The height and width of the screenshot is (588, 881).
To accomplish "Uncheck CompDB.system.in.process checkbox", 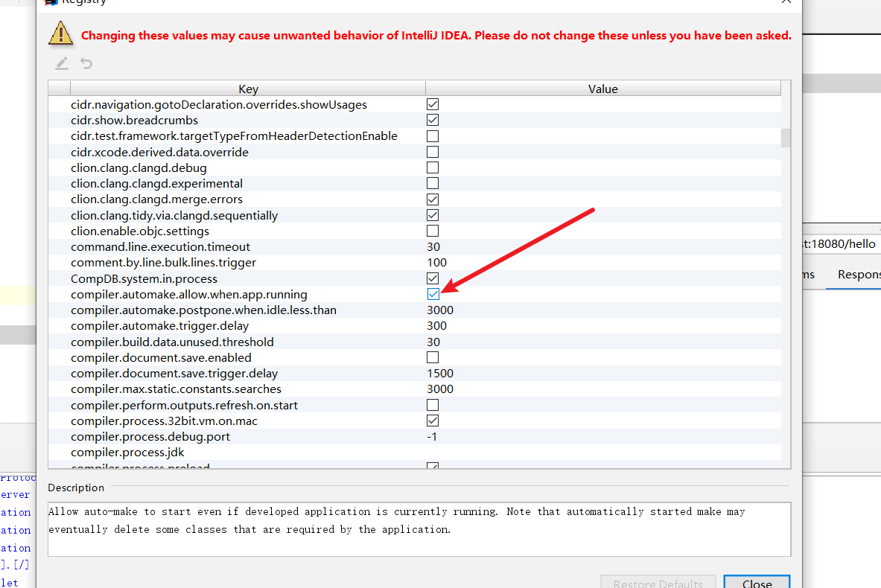I will coord(433,278).
